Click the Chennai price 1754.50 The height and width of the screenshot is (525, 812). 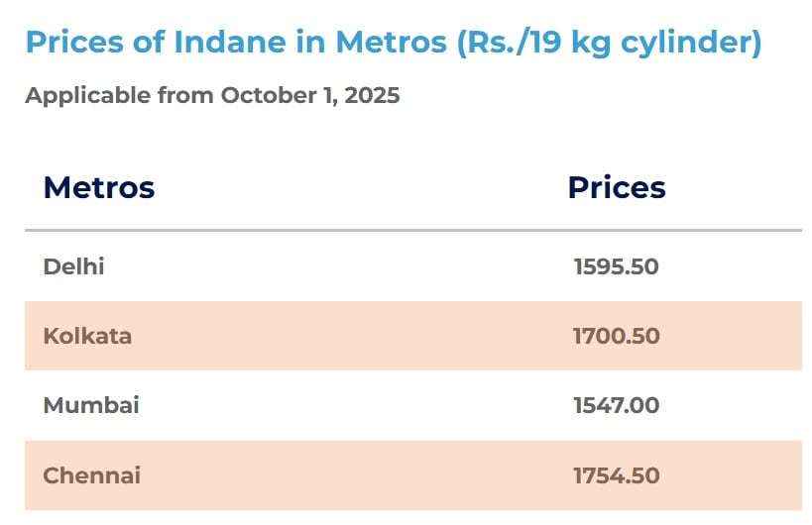tap(616, 475)
